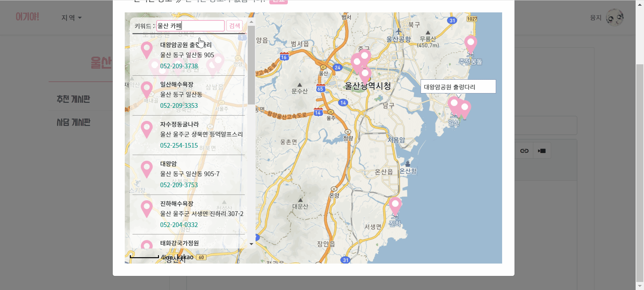Call 052-209-3738 phone link
This screenshot has height=290, width=644.
coord(179,66)
